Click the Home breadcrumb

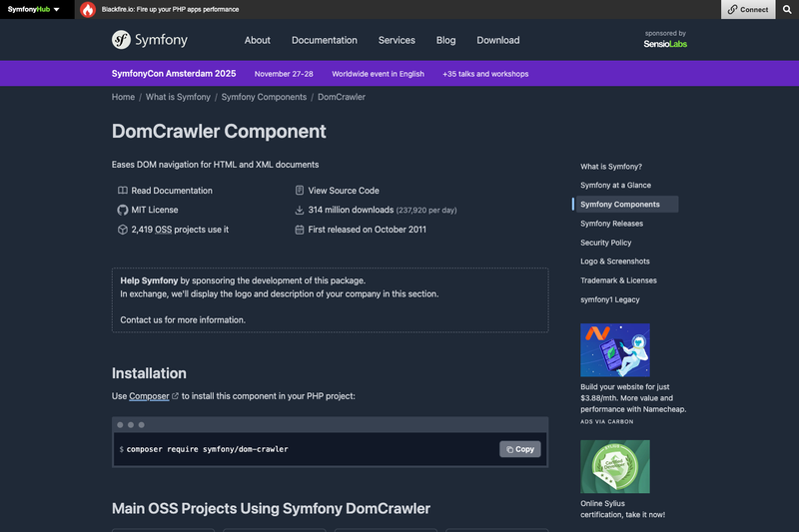click(123, 97)
